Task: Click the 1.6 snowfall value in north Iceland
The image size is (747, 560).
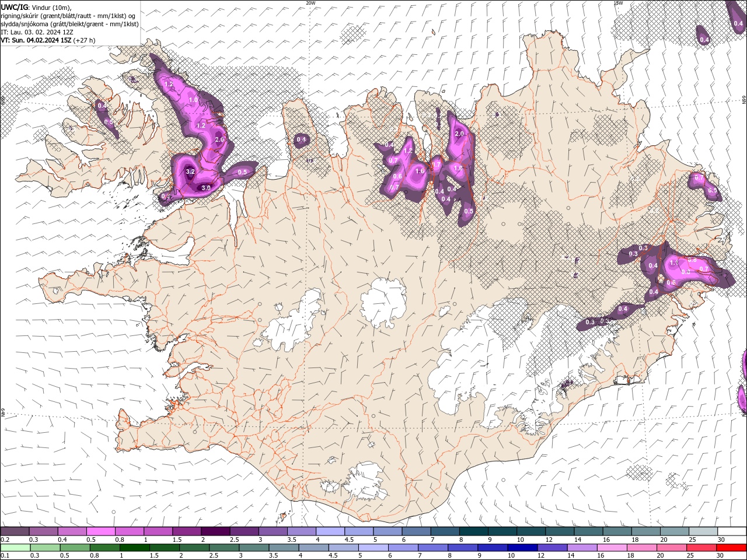Action: (x=420, y=171)
